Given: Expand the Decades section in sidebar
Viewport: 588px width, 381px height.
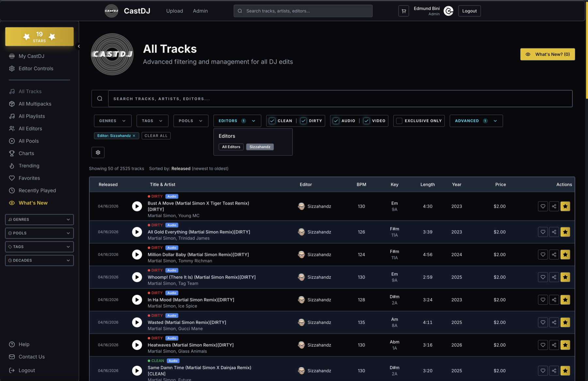Looking at the screenshot, I should point(39,260).
